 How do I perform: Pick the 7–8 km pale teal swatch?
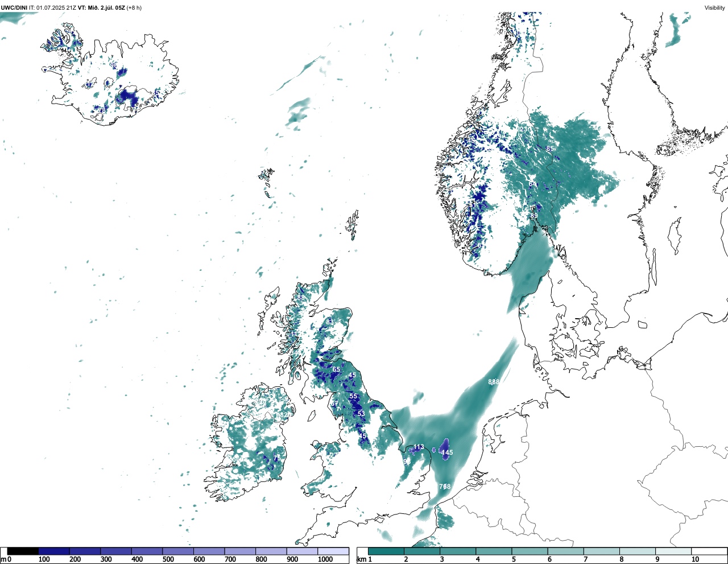point(601,551)
